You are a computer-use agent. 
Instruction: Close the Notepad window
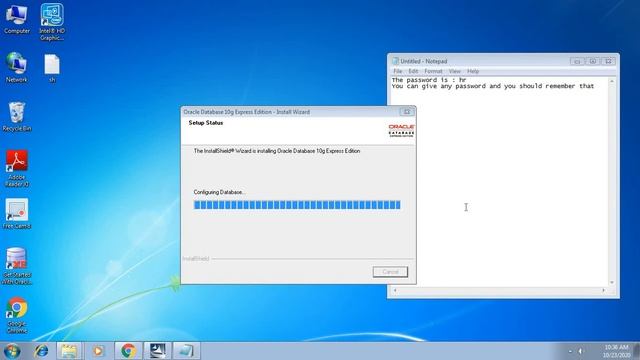click(x=608, y=61)
